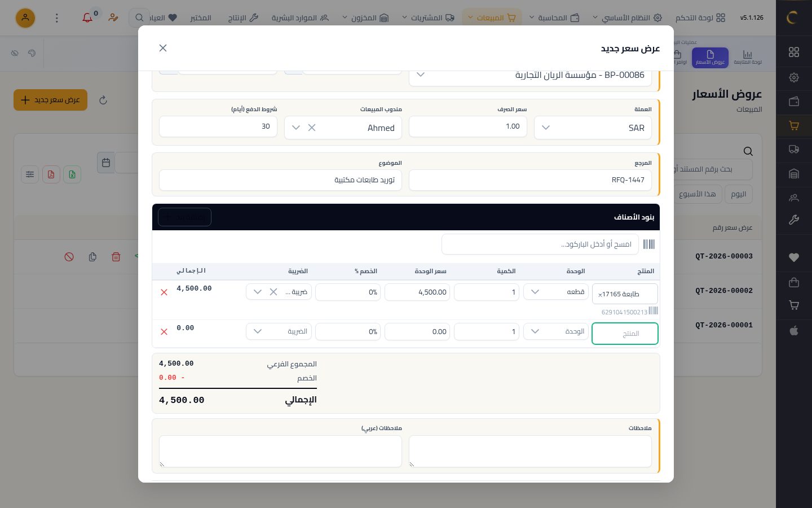The image size is (812, 508).
Task: Duplicate quotation QT-2026-00003
Action: click(x=92, y=257)
